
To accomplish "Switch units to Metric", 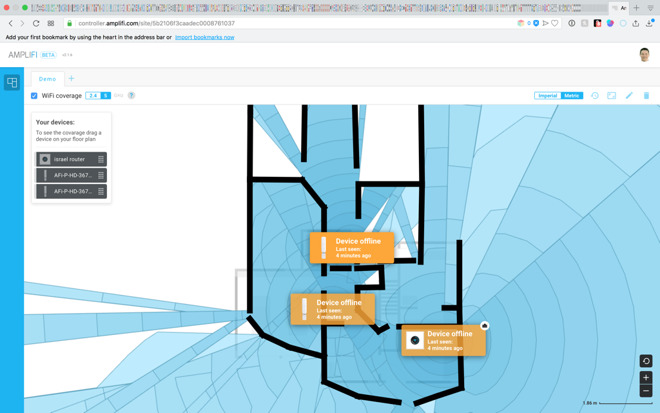I will pyautogui.click(x=571, y=96).
